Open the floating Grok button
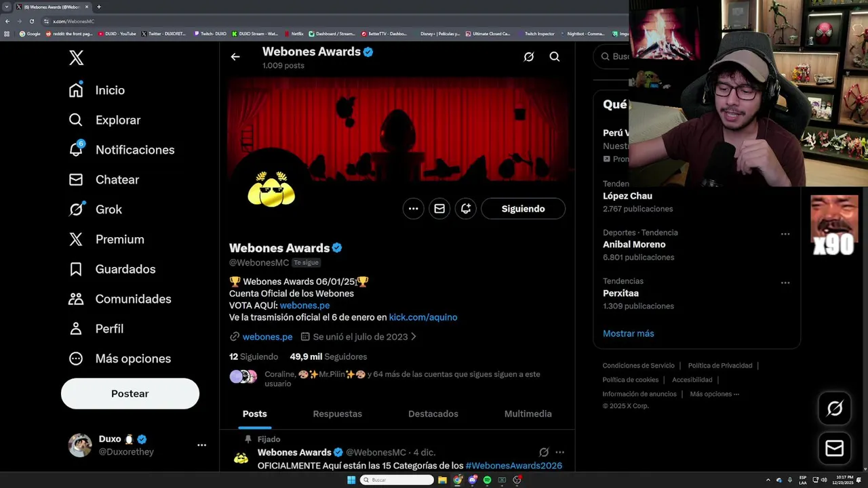 pyautogui.click(x=835, y=408)
